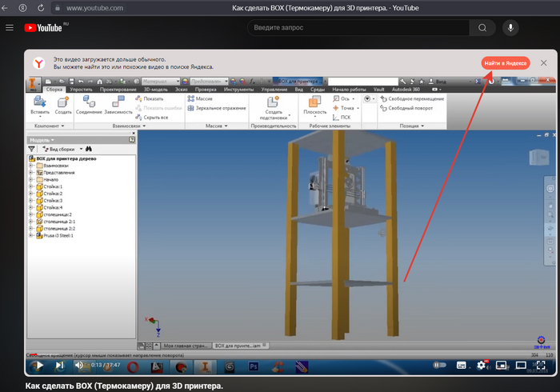Image resolution: width=560 pixels, height=392 pixels.
Task: Go back with the browser back arrow
Action: click(x=5, y=8)
